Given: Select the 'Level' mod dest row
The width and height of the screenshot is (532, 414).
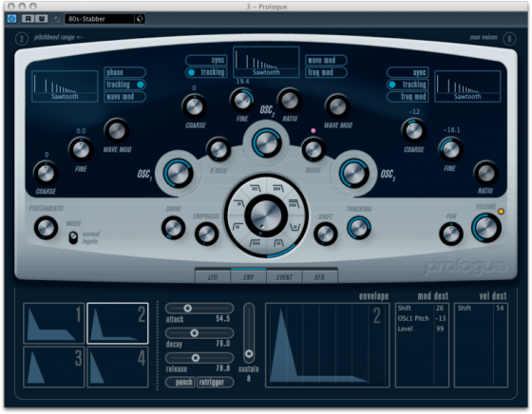Looking at the screenshot, I should click(422, 329).
